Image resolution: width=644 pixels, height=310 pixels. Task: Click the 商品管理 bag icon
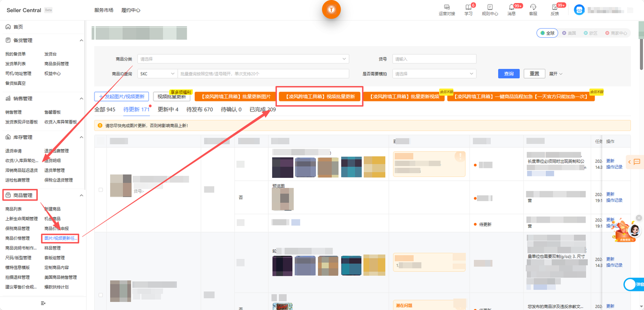[8, 195]
